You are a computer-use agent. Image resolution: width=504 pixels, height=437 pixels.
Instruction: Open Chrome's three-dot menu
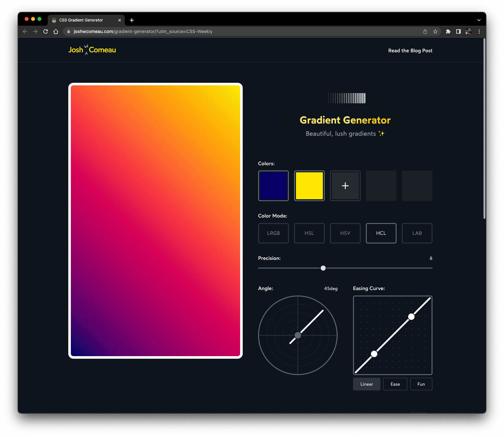[479, 31]
